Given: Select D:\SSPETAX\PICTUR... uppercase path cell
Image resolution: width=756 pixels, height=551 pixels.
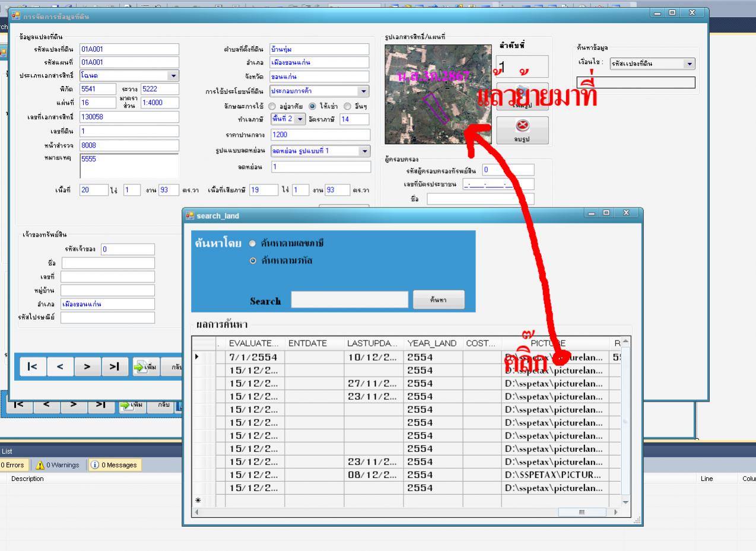Looking at the screenshot, I should coord(556,475).
